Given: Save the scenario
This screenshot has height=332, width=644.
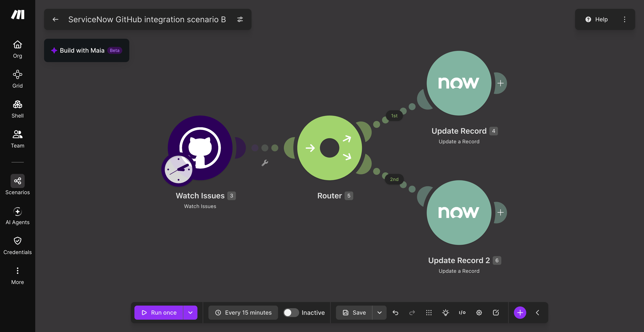Looking at the screenshot, I should tap(354, 312).
